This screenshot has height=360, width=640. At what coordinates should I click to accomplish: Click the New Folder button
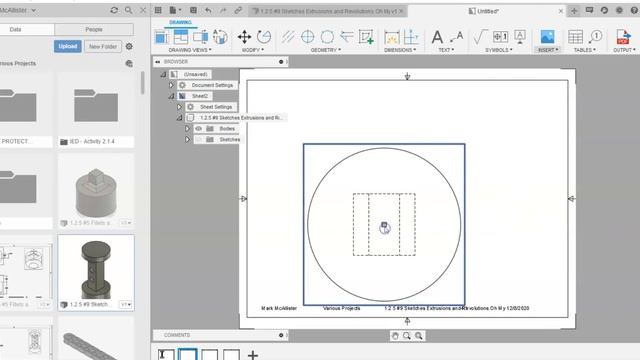[x=103, y=47]
